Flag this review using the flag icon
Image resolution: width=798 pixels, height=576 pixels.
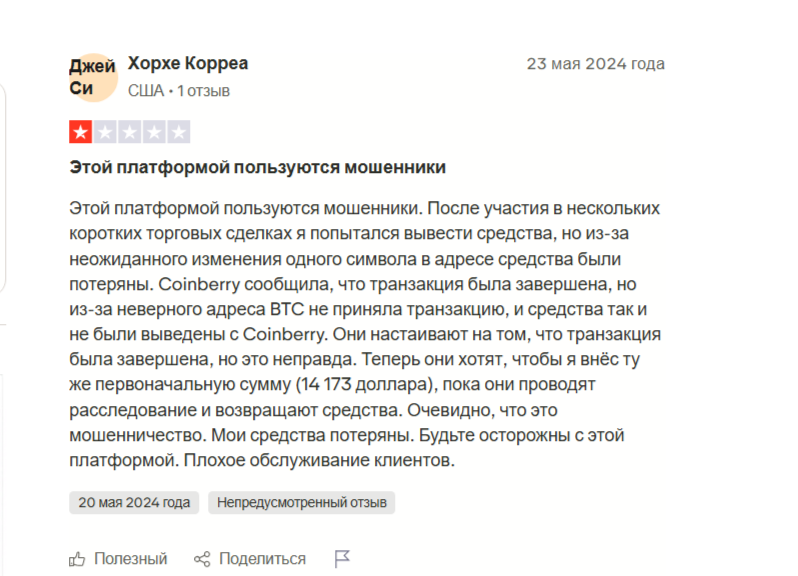point(342,558)
